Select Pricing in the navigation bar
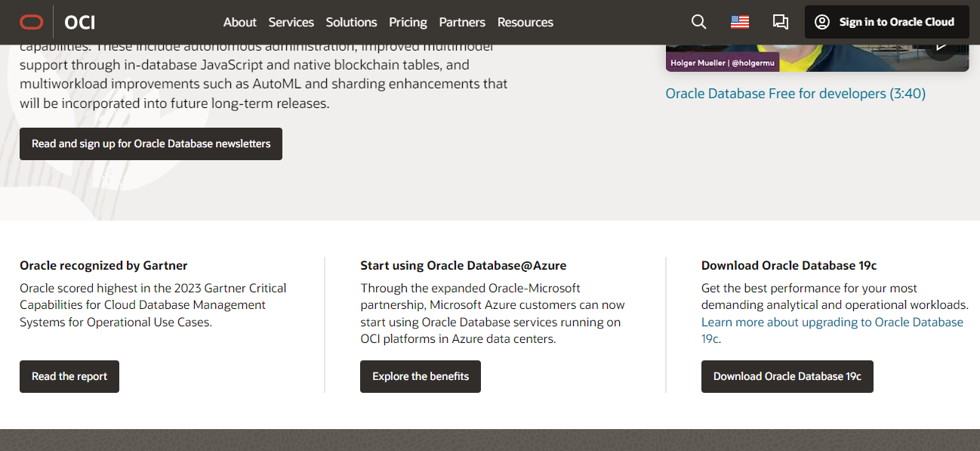Screen dimensions: 980x451 (408, 22)
